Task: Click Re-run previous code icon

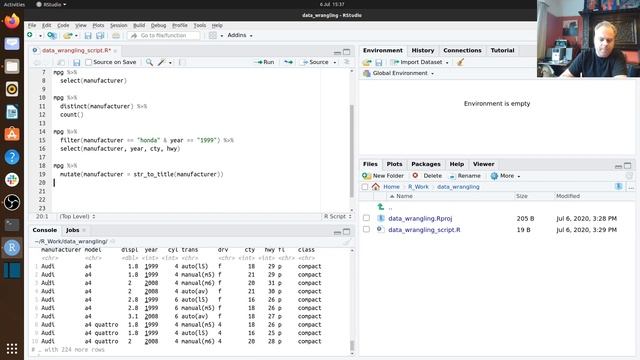Action: coord(288,62)
